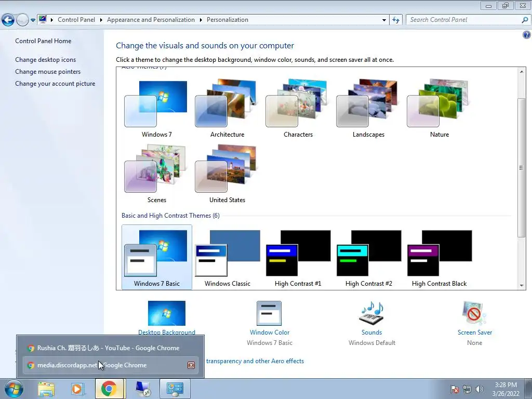Pick the United States theme

click(227, 174)
